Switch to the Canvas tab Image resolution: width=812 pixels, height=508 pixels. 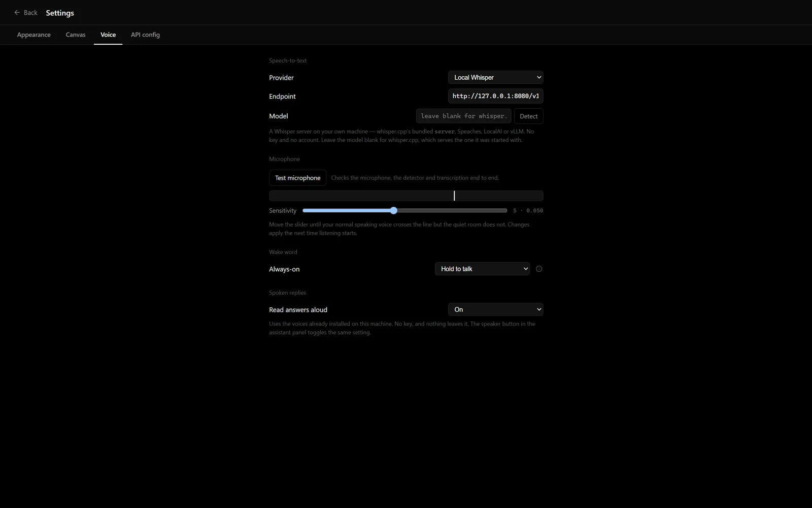[76, 35]
